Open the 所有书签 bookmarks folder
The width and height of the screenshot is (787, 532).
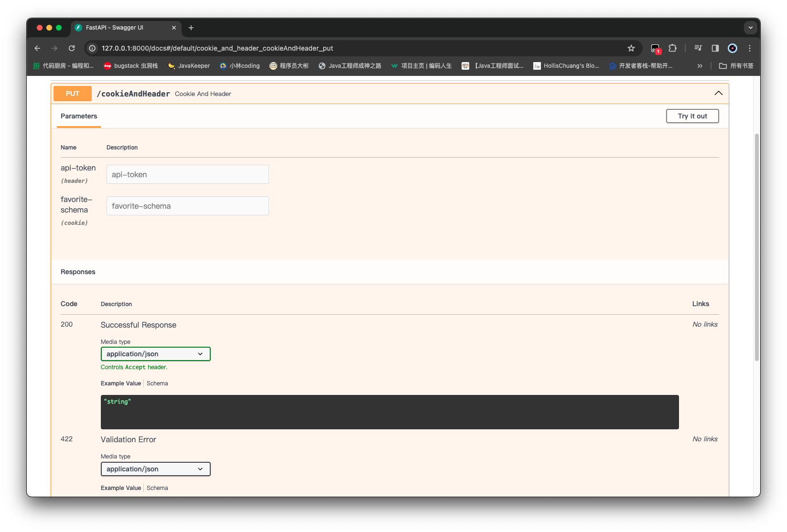[736, 66]
